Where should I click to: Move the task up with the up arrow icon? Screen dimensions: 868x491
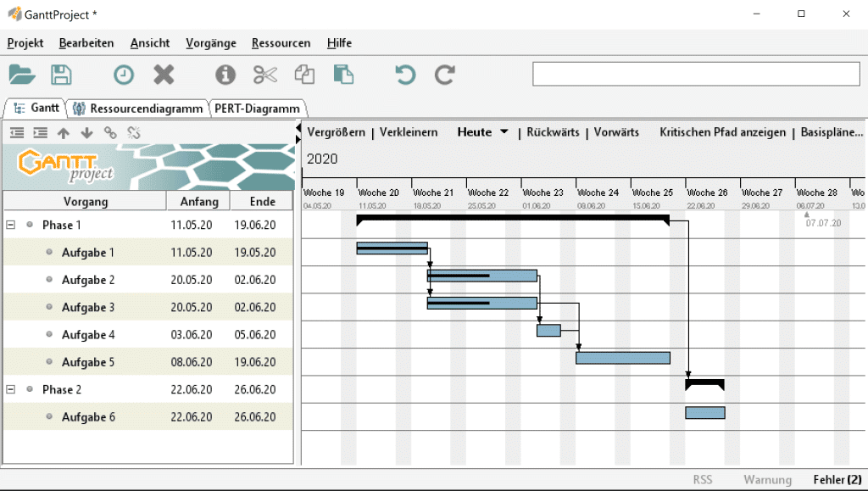(x=64, y=132)
